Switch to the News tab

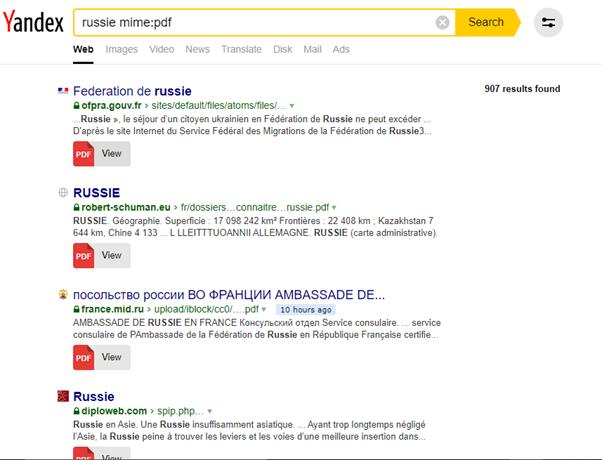point(197,50)
